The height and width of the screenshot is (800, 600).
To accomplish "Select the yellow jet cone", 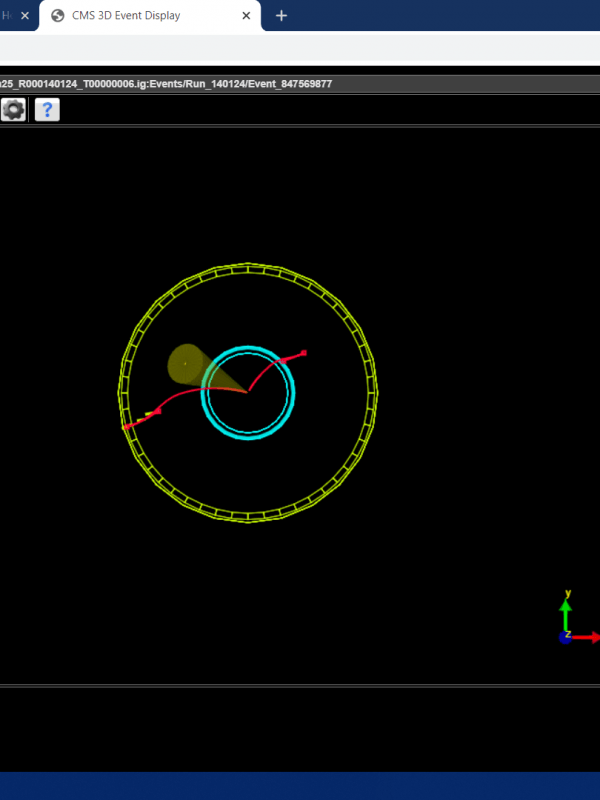I will pyautogui.click(x=188, y=365).
